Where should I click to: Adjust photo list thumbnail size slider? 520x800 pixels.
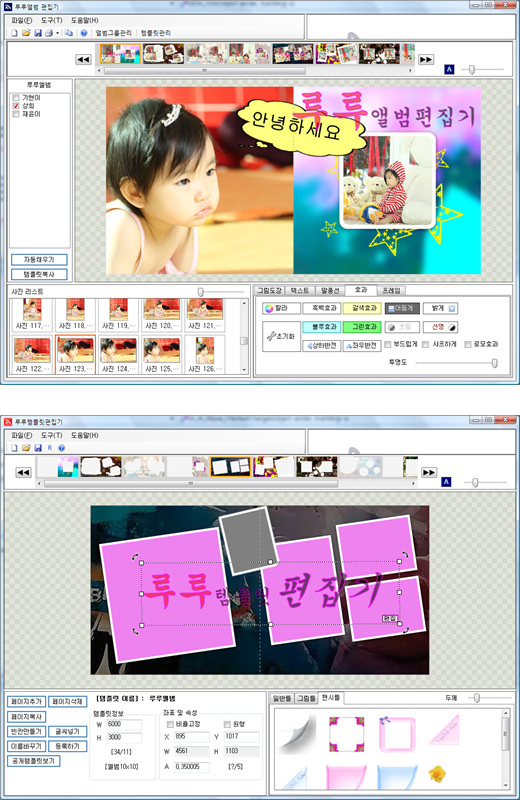click(x=201, y=292)
